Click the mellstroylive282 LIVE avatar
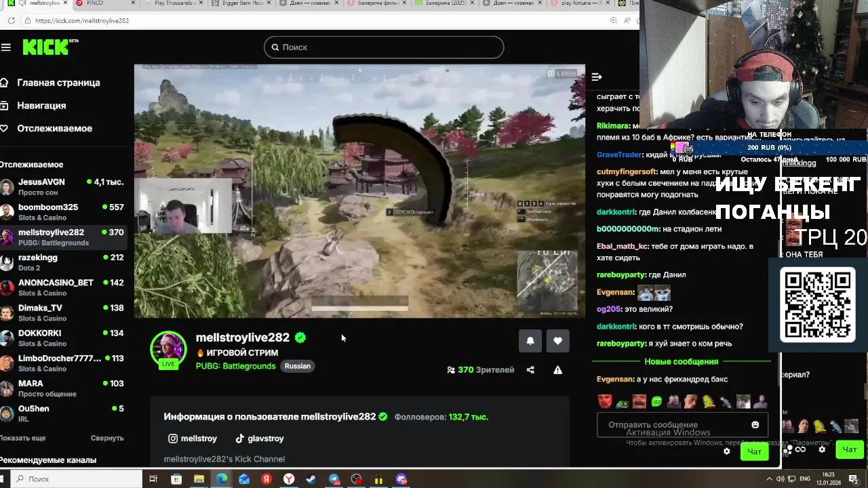Image resolution: width=868 pixels, height=488 pixels. click(168, 349)
